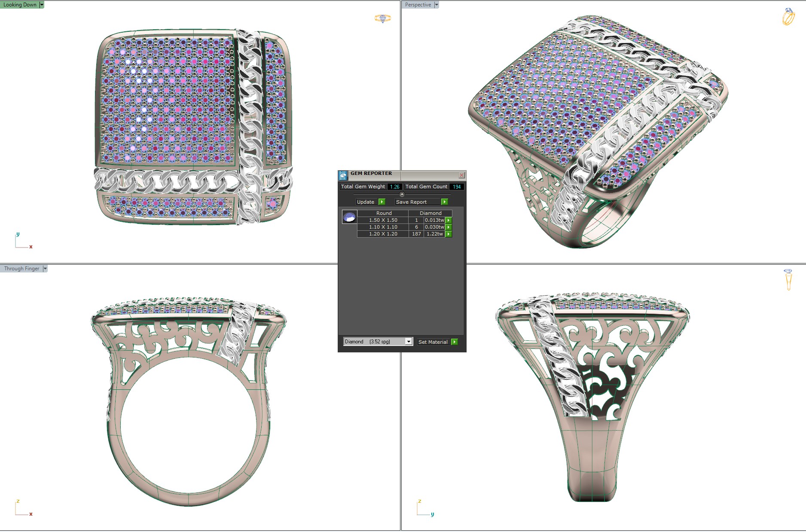Viewport: 806px width, 532px height.
Task: Click the Set Material button
Action: click(433, 342)
